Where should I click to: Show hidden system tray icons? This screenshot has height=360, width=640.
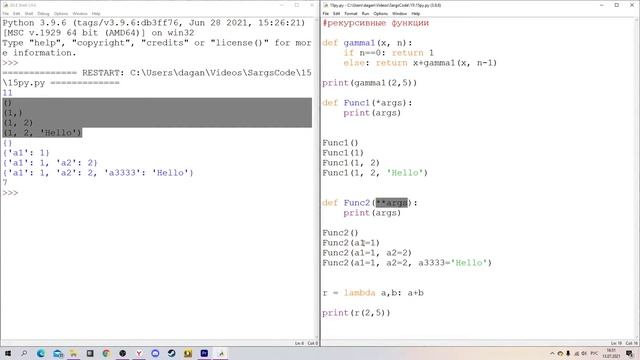pyautogui.click(x=552, y=353)
